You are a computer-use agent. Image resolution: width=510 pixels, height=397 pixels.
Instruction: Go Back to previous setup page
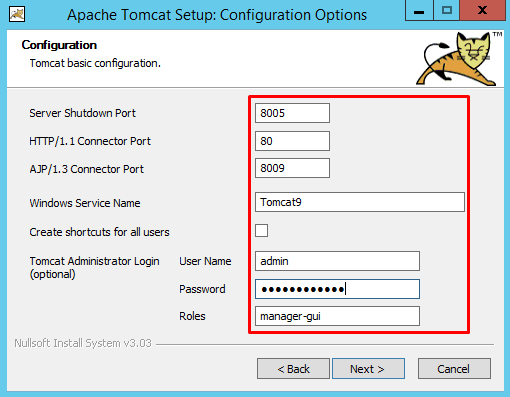point(293,369)
